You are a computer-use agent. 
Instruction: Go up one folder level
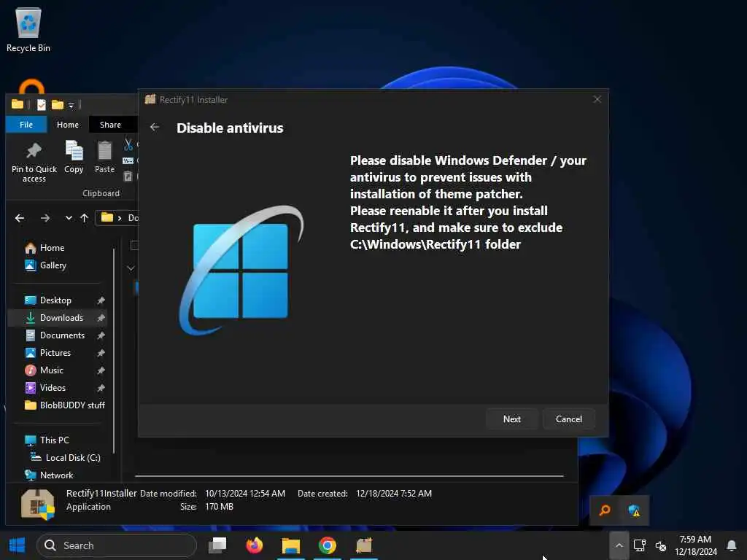[x=85, y=218]
